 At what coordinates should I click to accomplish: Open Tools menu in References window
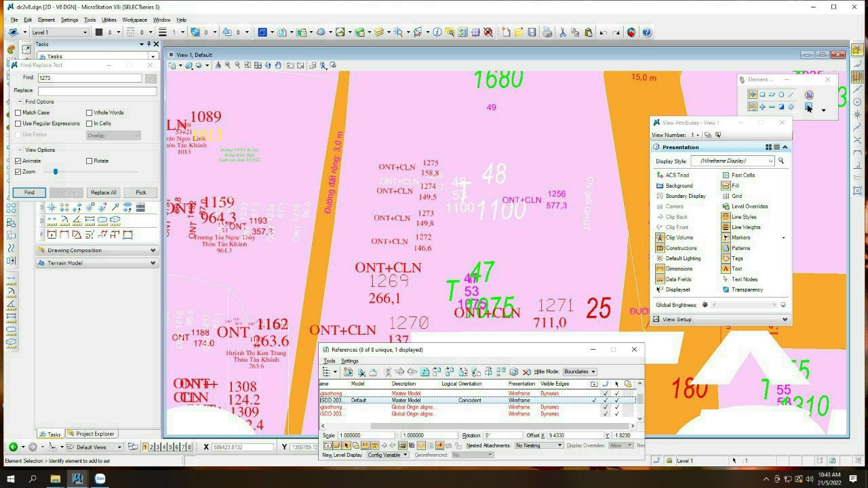tap(329, 361)
